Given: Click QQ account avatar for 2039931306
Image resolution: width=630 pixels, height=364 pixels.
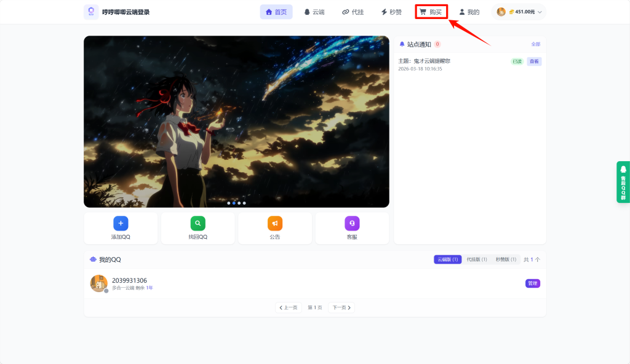Looking at the screenshot, I should click(99, 283).
